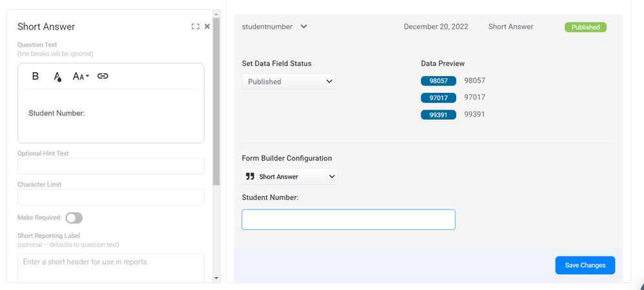The height and width of the screenshot is (290, 644).
Task: Select the 98057 data preview tag
Action: [438, 81]
